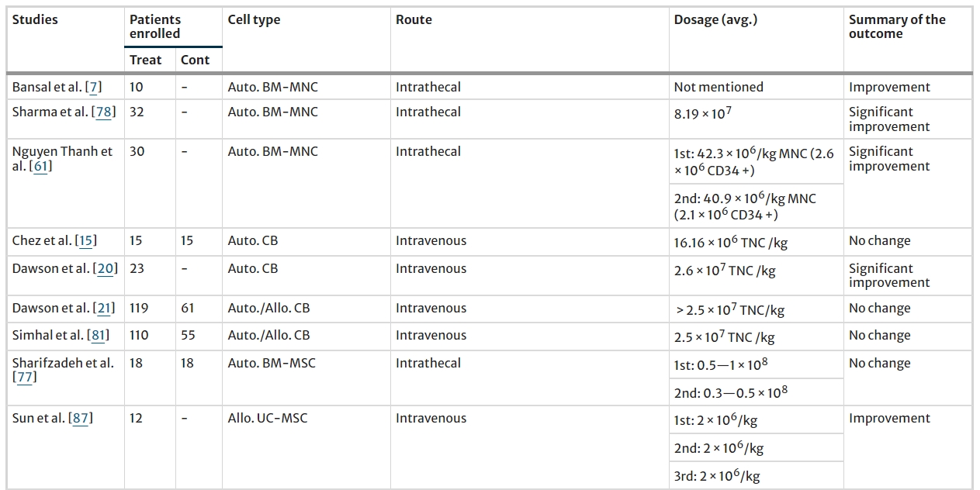Click citation 15 next to Chez et al.
Image resolution: width=980 pixels, height=490 pixels.
click(x=85, y=241)
